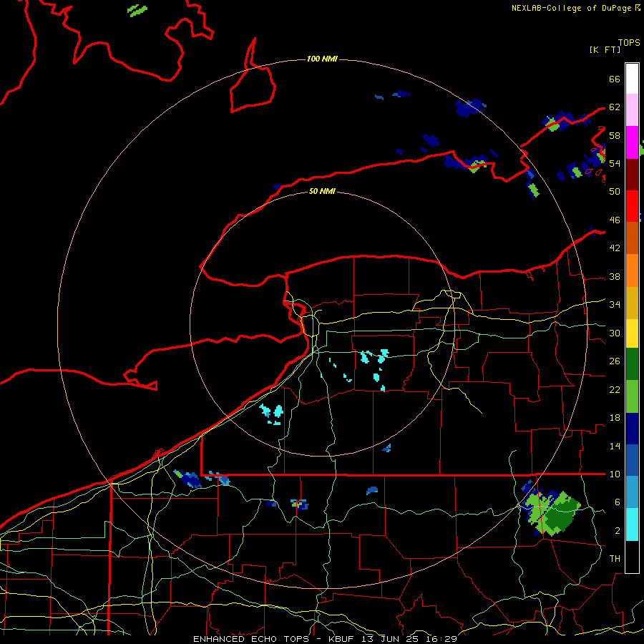This screenshot has height=644, width=644.
Task: Click the TH scale label
Action: 615,559
